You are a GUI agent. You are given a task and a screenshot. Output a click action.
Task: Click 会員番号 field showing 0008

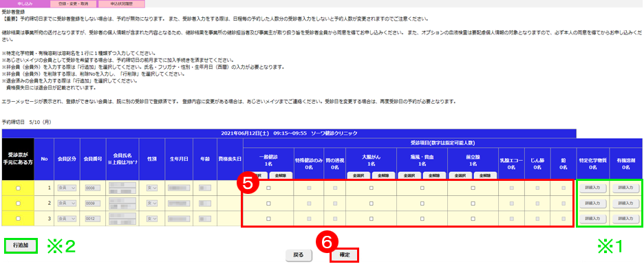(92, 188)
